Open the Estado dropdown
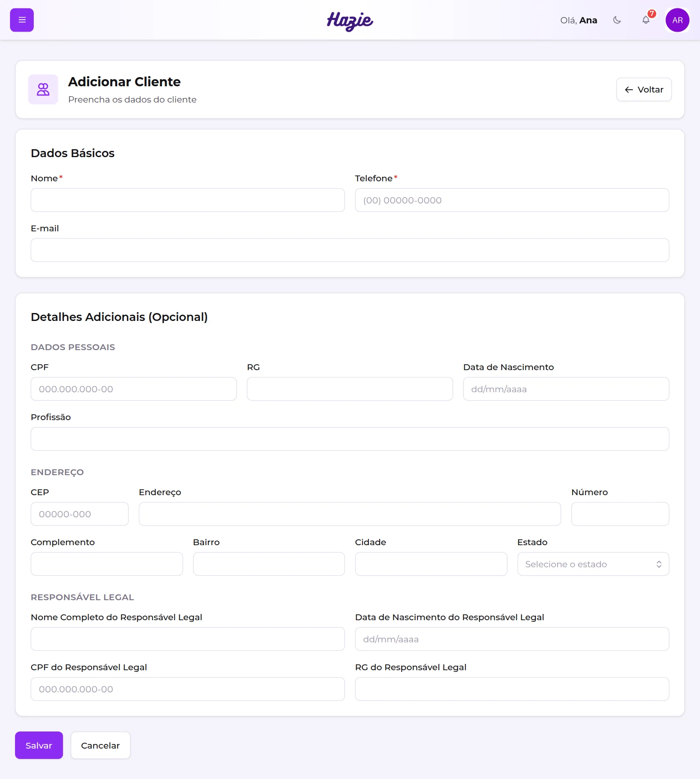The image size is (700, 779). 593,564
